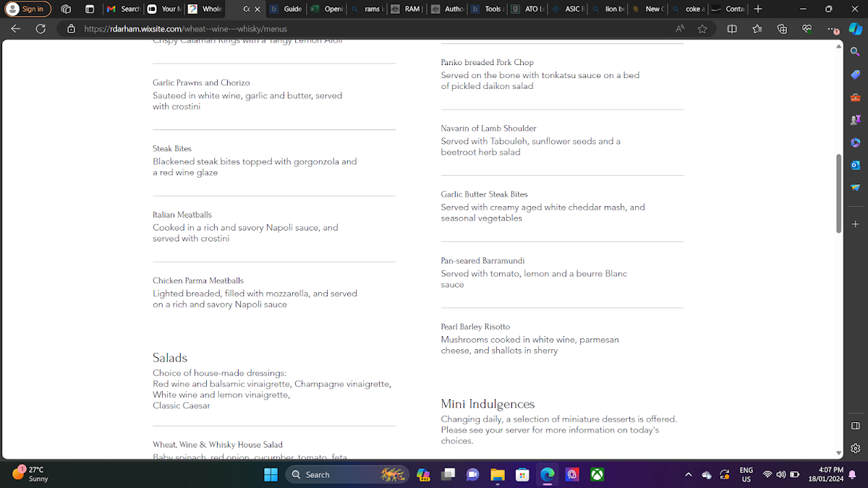Open the Microsoft 365 icon in sidebar
This screenshot has height=488, width=868.
pos(855,142)
